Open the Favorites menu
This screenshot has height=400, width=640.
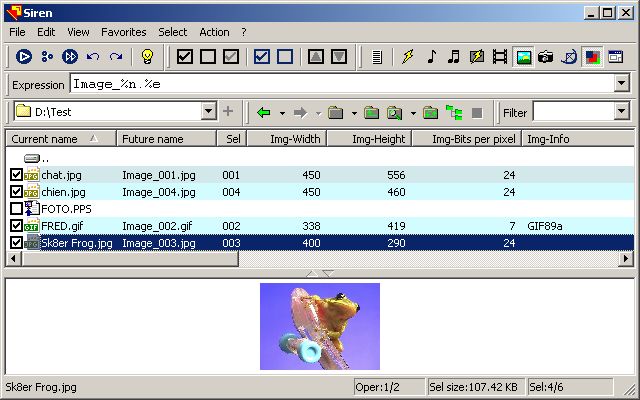point(123,32)
